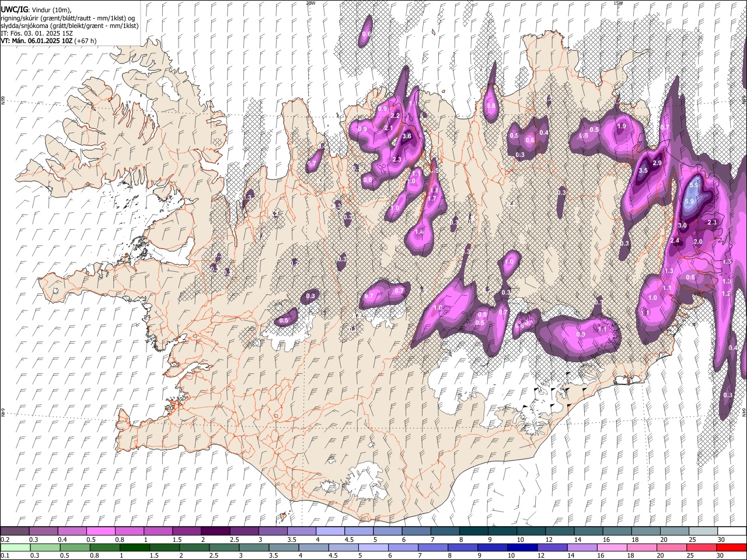Click the 2.2 precipitation value on the map
The height and width of the screenshot is (560, 747).
click(x=395, y=116)
